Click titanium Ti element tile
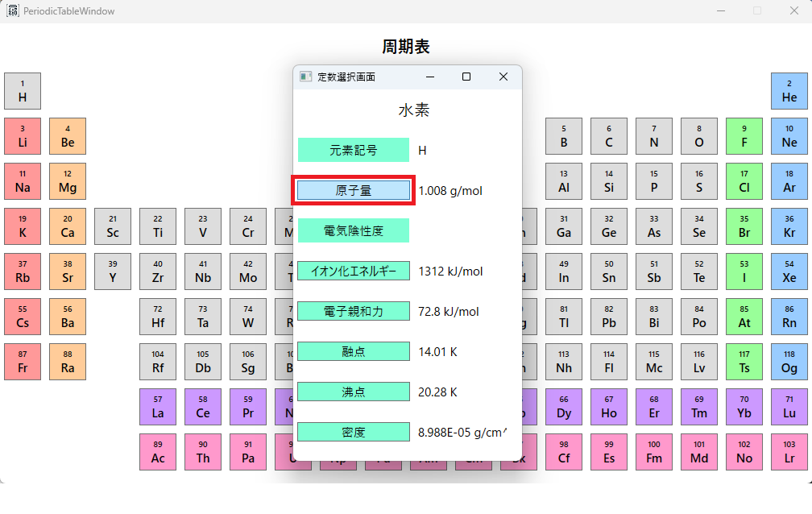Screen dimensions: 812x514 point(157,226)
